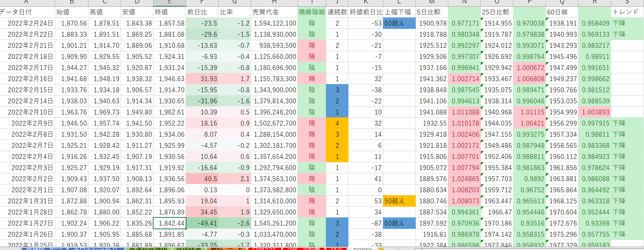Click the 始値 cell showing 1,963.76

72,112
